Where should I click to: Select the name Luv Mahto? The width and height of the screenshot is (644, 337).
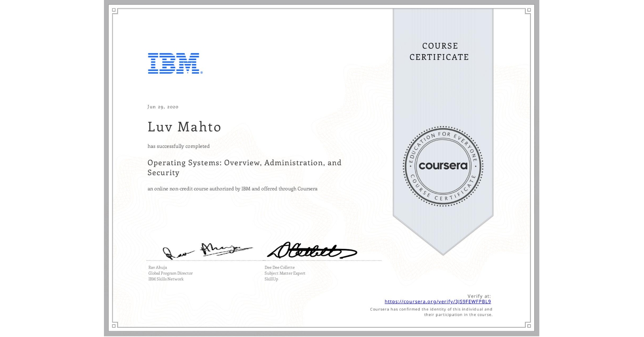(184, 127)
